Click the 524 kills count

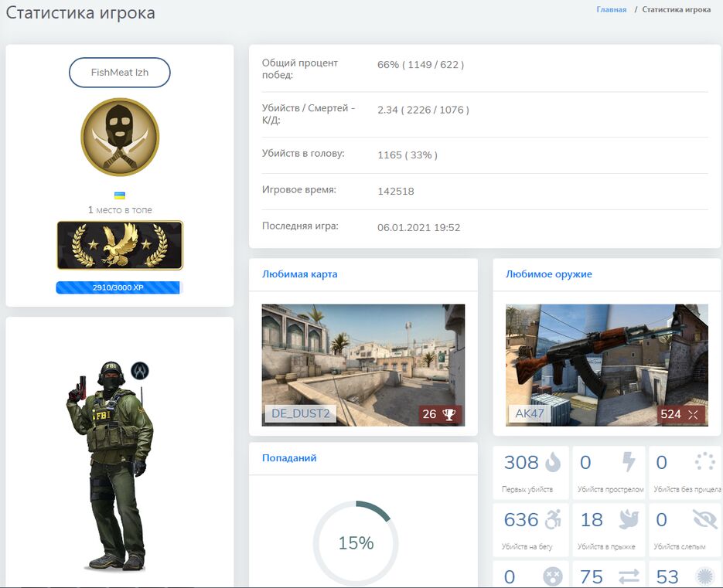[x=671, y=414]
